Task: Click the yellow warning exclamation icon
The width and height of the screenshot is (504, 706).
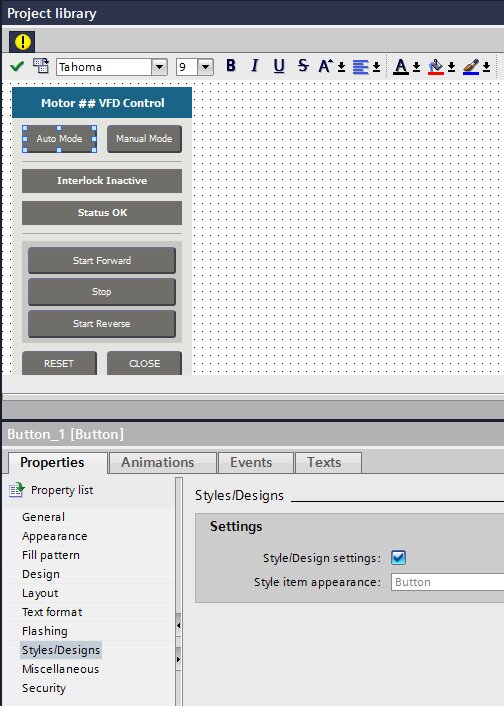Action: point(22,42)
